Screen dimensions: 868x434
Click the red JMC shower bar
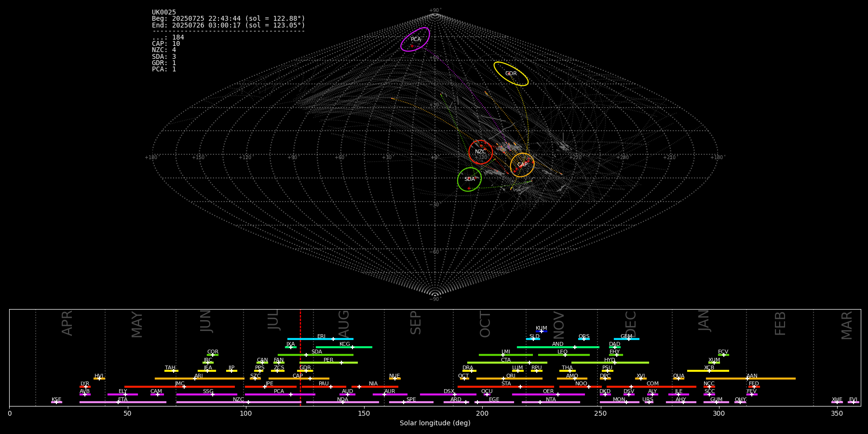point(180,387)
